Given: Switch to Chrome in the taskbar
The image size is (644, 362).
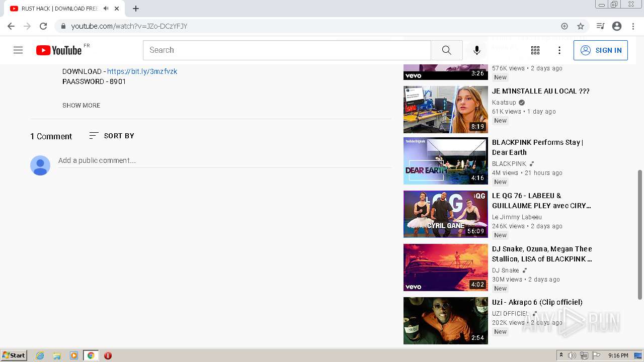Looking at the screenshot, I should pyautogui.click(x=91, y=355).
